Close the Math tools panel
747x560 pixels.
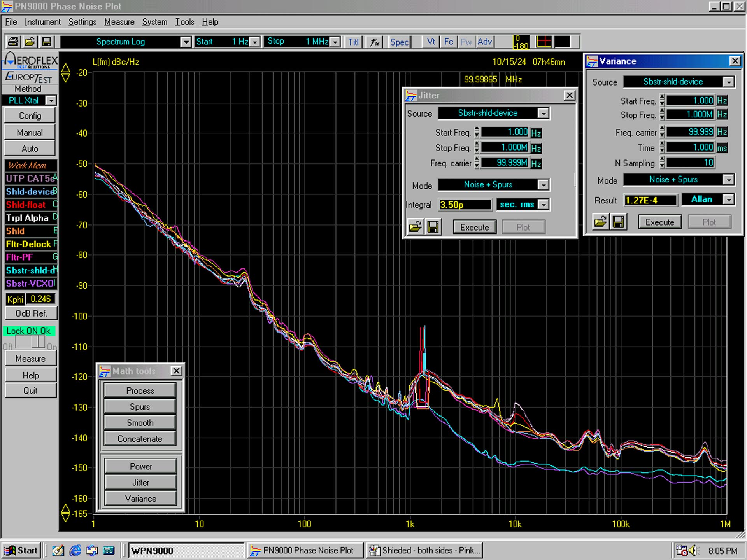[x=176, y=371]
